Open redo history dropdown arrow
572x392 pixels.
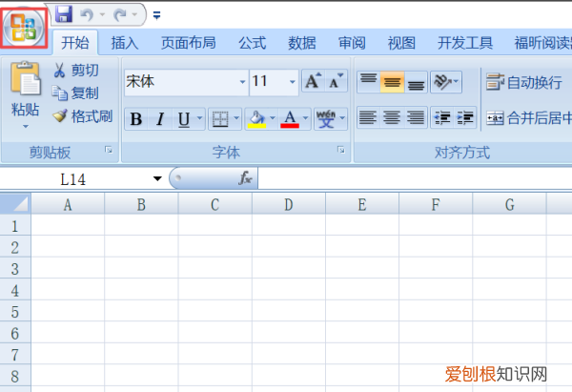[x=134, y=15]
